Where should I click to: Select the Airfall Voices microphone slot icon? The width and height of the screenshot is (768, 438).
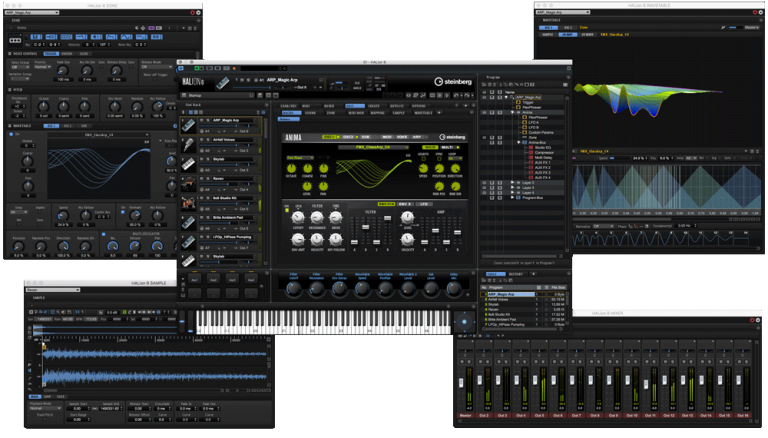point(189,146)
